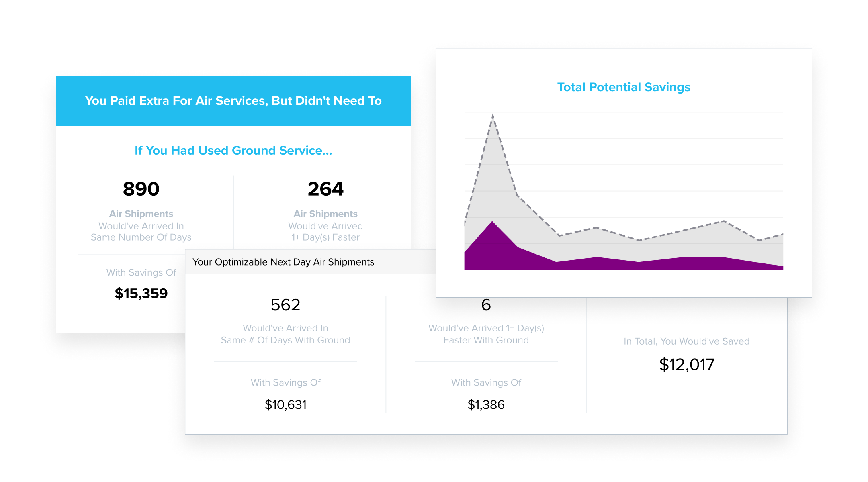The width and height of the screenshot is (868, 482).
Task: Click 'Same Number Of Days' description text
Action: (141, 237)
